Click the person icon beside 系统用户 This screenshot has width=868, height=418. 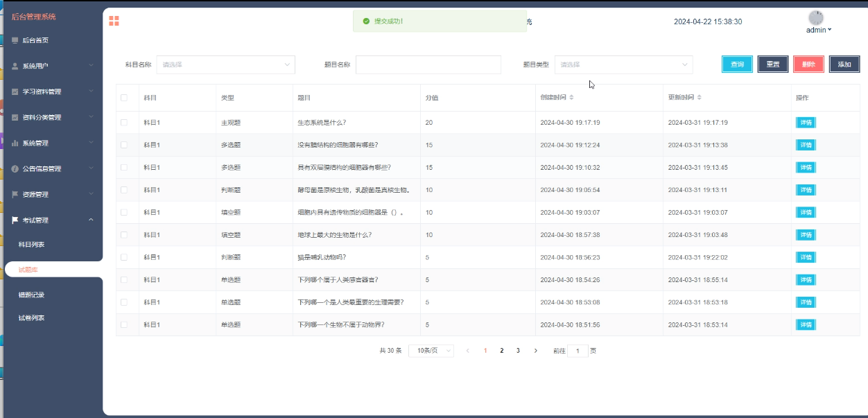tap(15, 66)
